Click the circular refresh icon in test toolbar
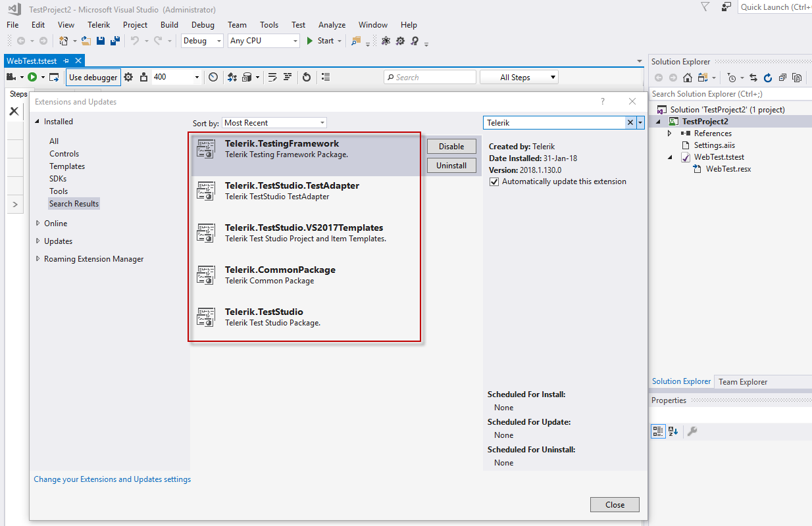Image resolution: width=812 pixels, height=526 pixels. 307,77
